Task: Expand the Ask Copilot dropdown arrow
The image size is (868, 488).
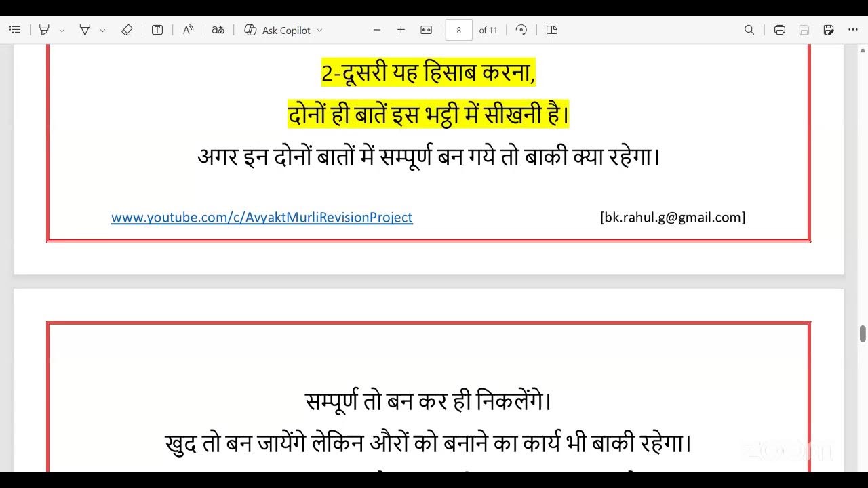Action: tap(320, 30)
